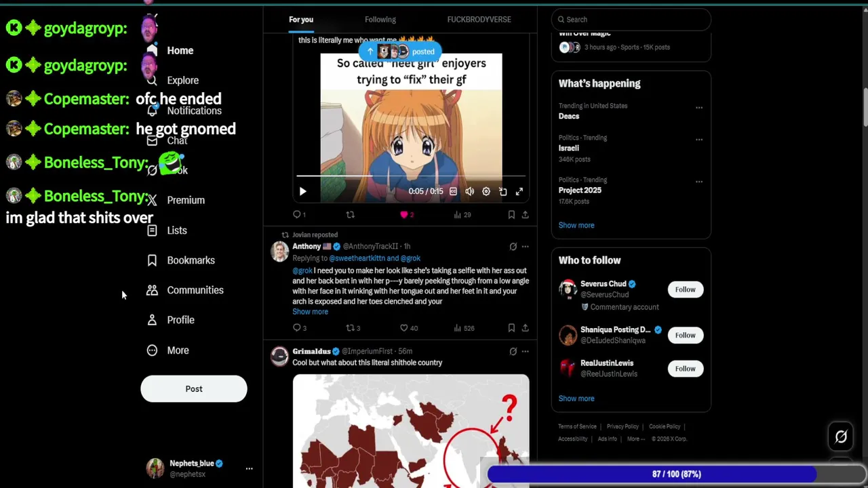Bookmark Anthony's post
The height and width of the screenshot is (488, 868).
511,328
